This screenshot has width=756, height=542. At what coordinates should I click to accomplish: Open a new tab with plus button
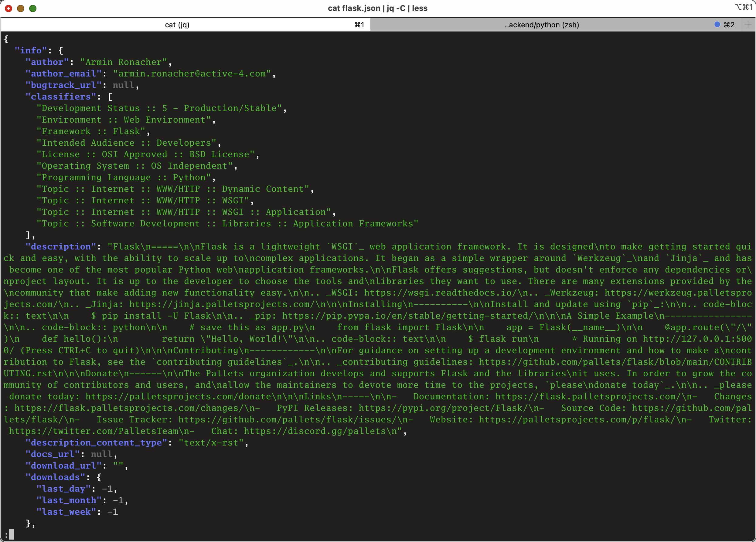pyautogui.click(x=748, y=25)
